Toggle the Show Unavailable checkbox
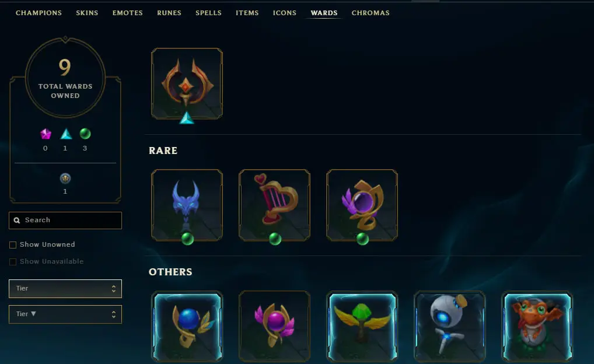This screenshot has width=594, height=364. click(12, 262)
